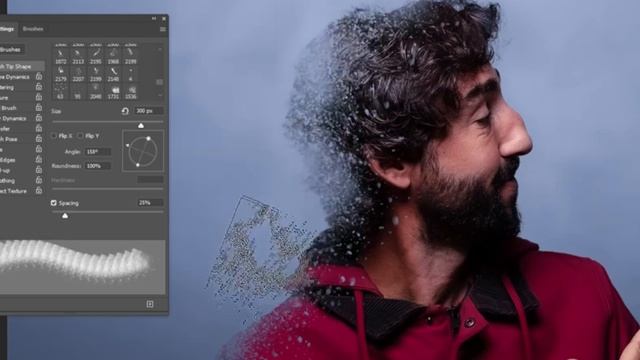Pick the brush tip labeled 2048

[x=96, y=91]
